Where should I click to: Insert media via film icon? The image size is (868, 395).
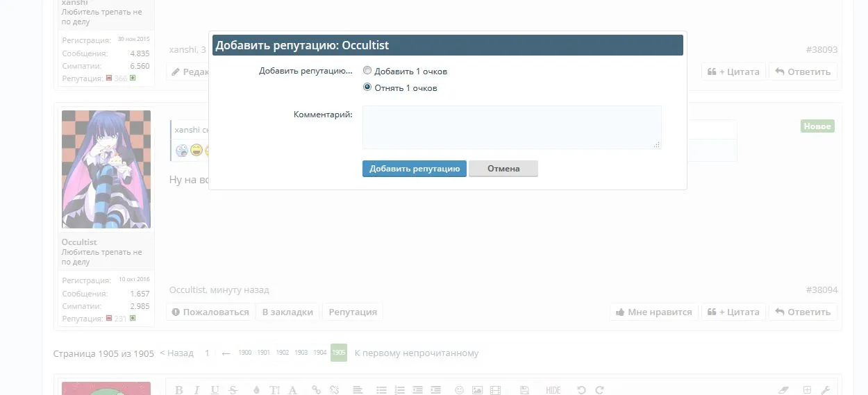pos(495,390)
